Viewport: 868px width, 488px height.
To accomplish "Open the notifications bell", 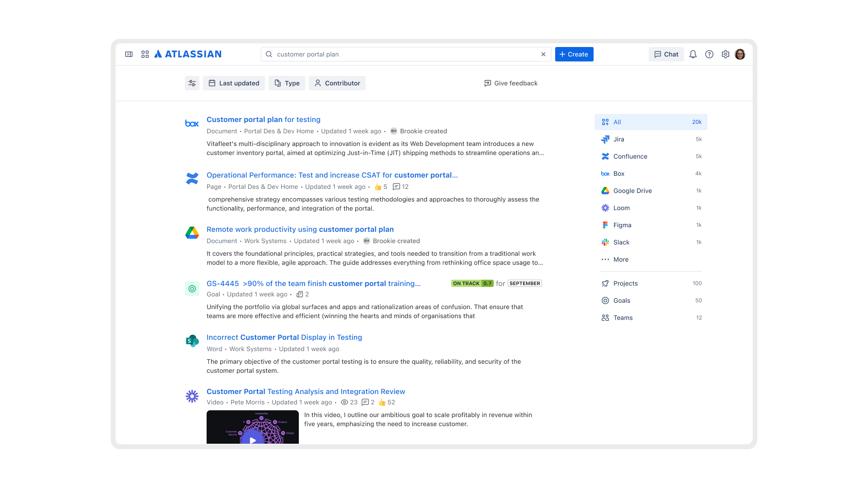I will (693, 54).
